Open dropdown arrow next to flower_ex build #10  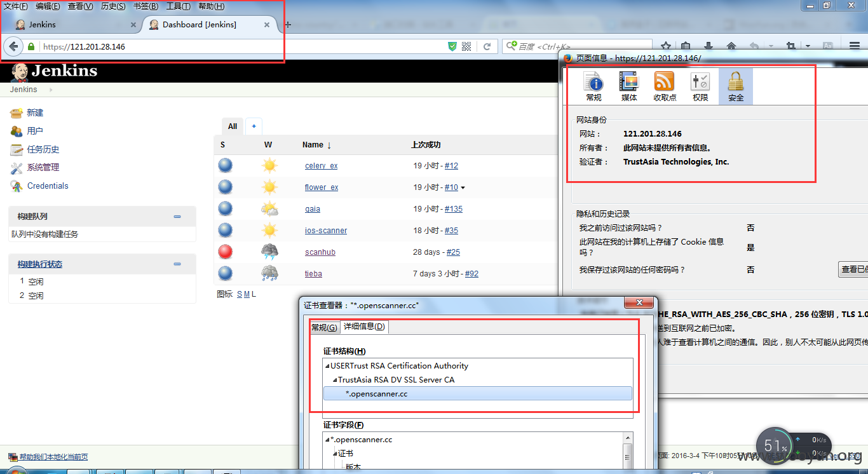click(463, 187)
